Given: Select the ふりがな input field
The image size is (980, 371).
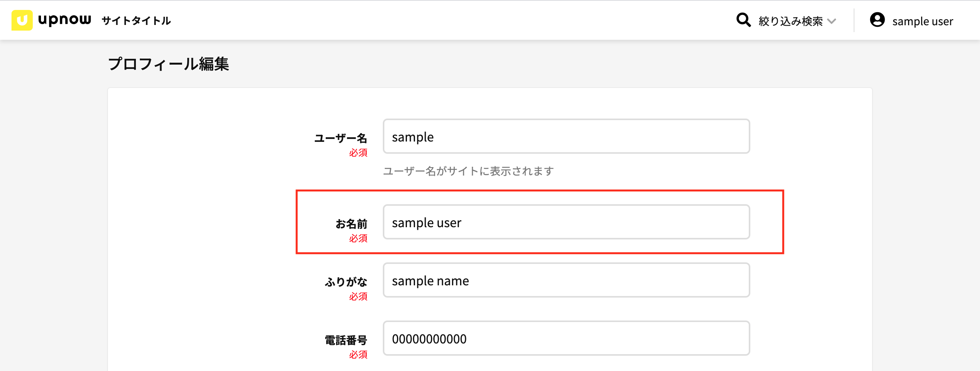Looking at the screenshot, I should click(x=566, y=280).
